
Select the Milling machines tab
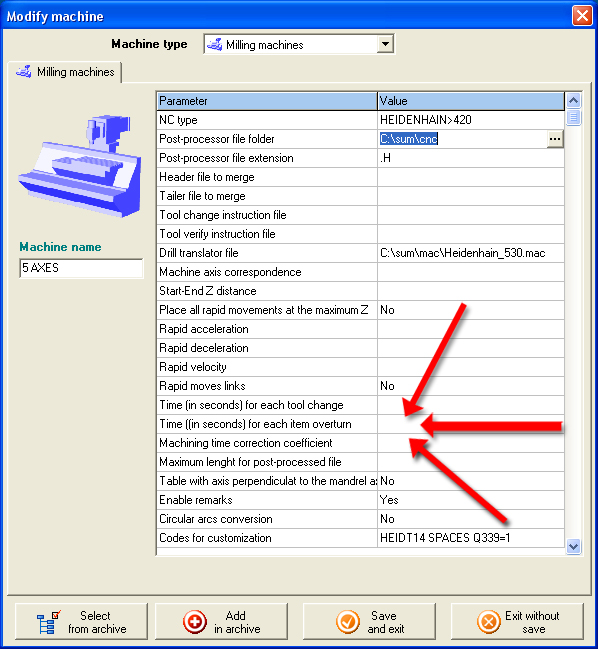[65, 72]
